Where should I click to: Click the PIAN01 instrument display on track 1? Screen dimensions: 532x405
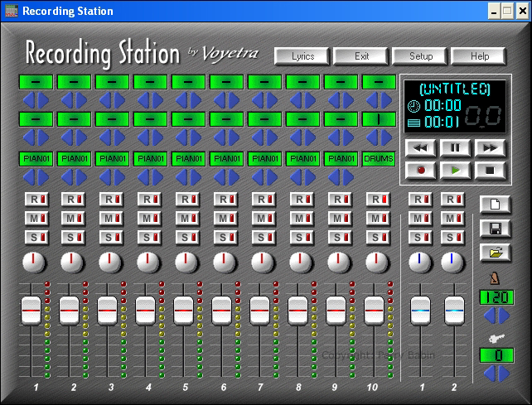(x=36, y=159)
